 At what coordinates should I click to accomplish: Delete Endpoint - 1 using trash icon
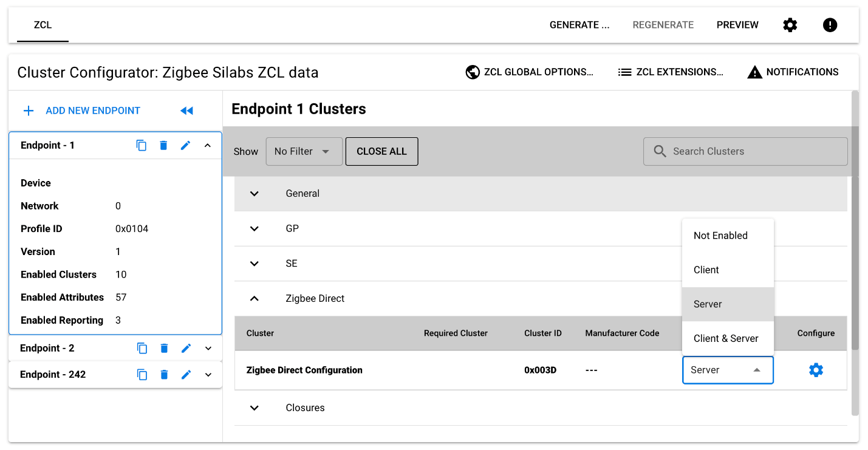coord(163,145)
